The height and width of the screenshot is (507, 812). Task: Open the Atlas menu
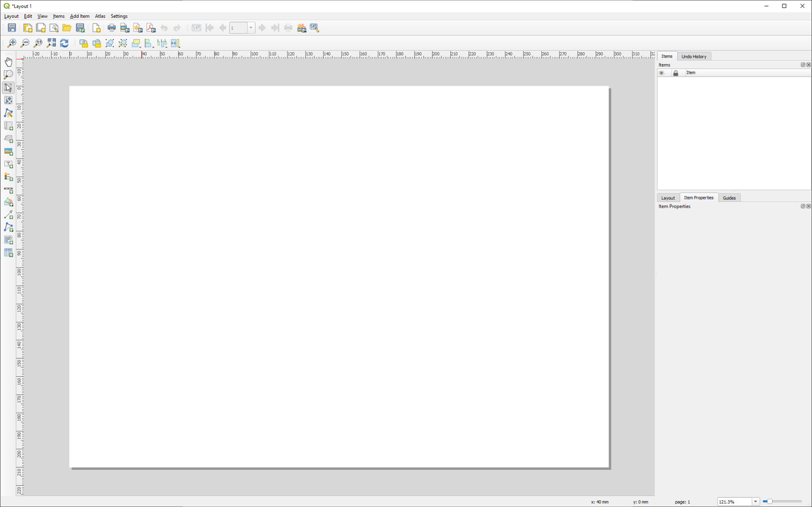point(100,16)
